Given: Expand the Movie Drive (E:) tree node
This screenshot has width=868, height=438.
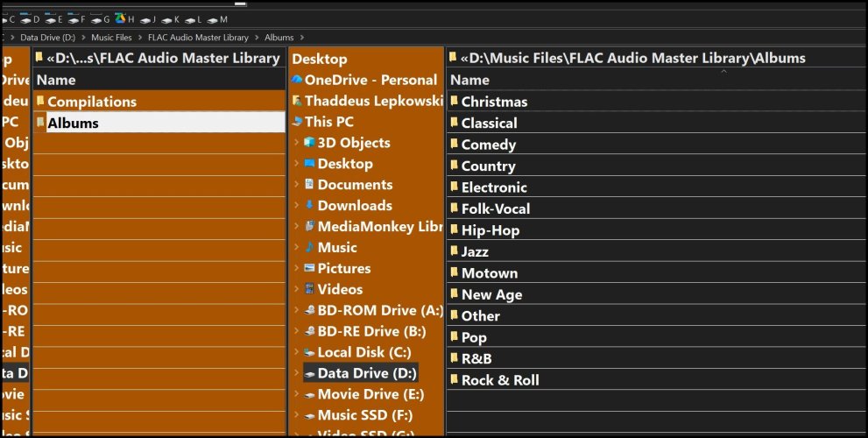Looking at the screenshot, I should point(297,394).
